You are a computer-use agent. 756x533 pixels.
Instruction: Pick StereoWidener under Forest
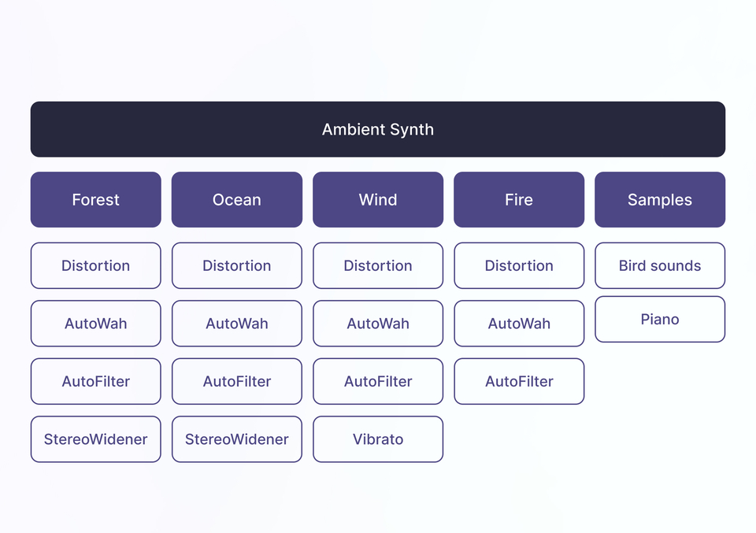[x=95, y=439]
